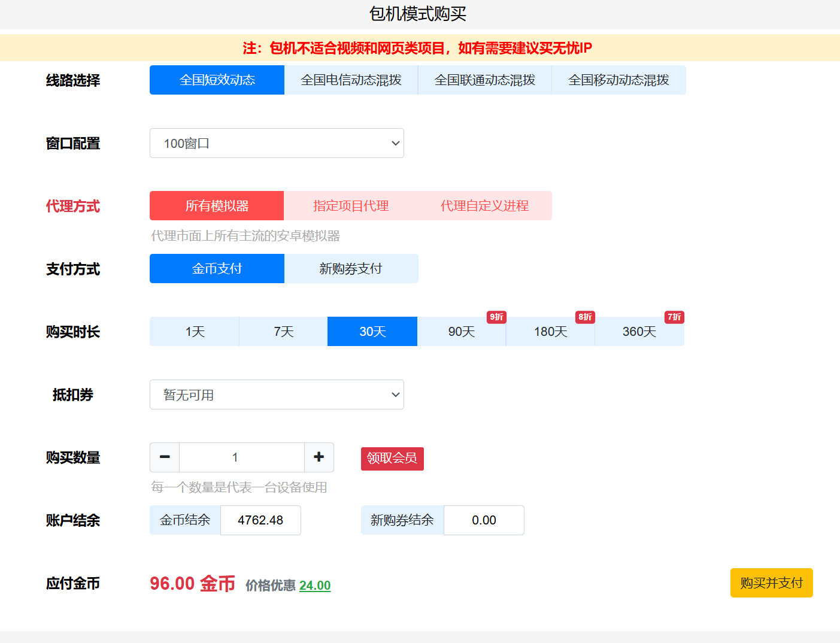Click the plus icon to increase quantity

[319, 457]
